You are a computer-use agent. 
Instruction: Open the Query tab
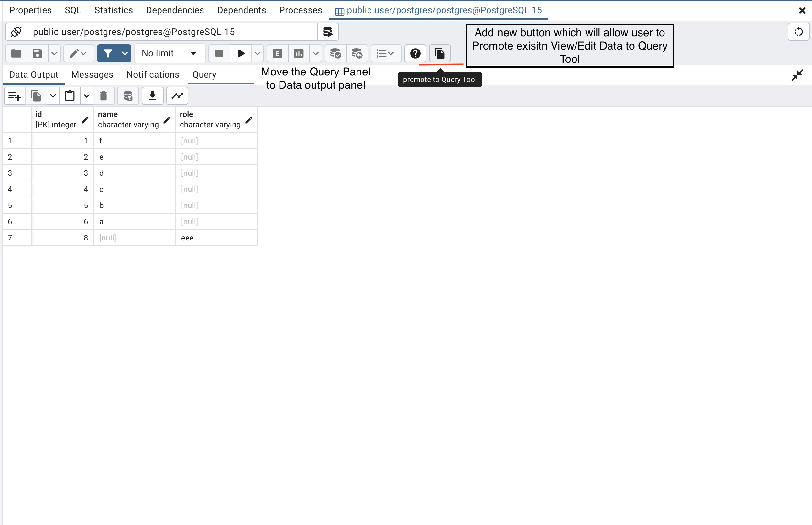click(204, 75)
